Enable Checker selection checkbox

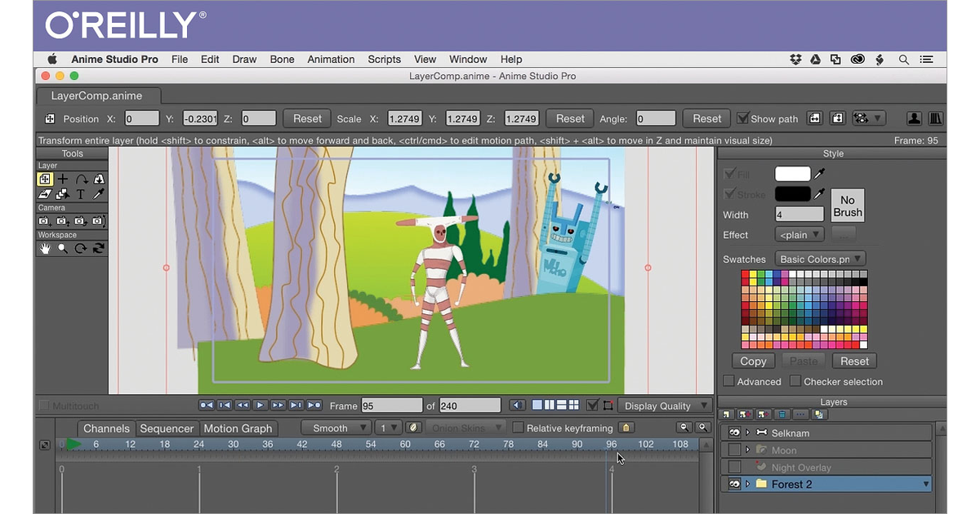pos(795,381)
